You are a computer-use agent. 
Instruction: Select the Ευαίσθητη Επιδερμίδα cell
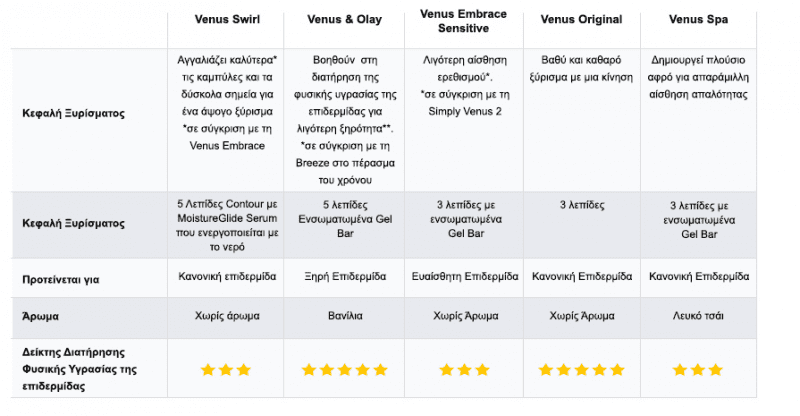tap(465, 277)
